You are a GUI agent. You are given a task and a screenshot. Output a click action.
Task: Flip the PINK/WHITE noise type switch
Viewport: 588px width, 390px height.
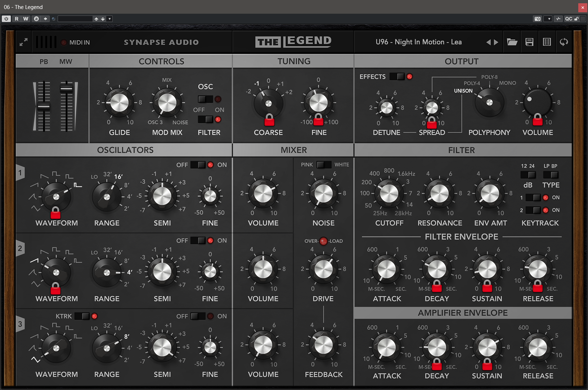[323, 165]
